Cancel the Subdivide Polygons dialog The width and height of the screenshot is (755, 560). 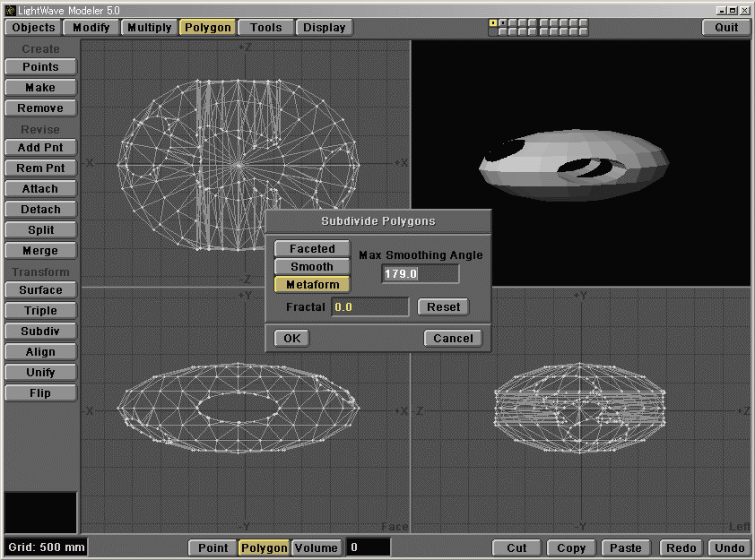tap(453, 338)
